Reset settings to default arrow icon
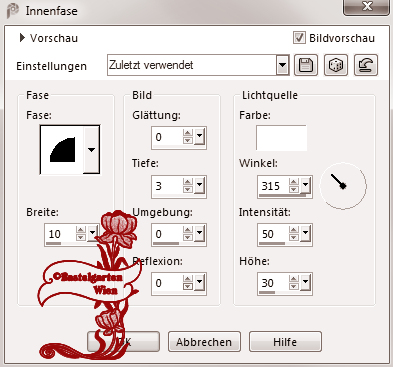 [366, 65]
